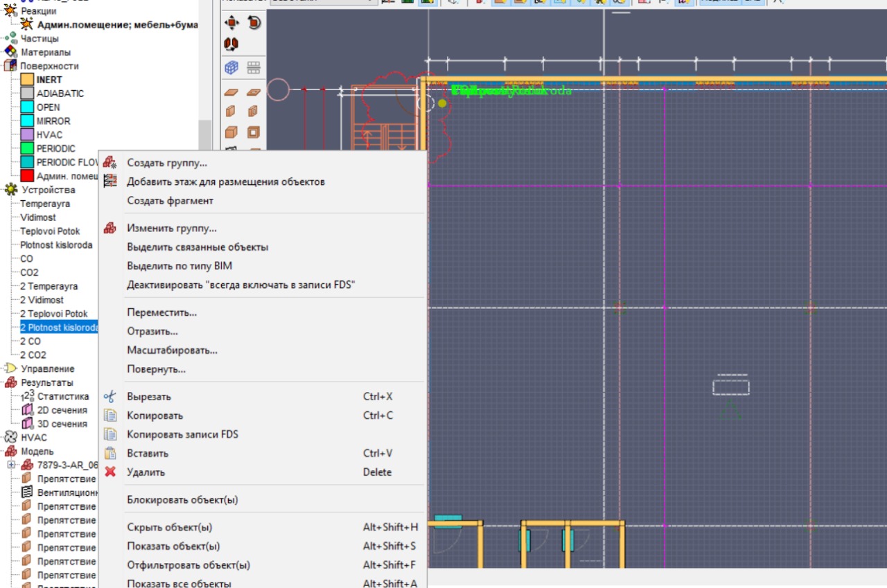Select the Админ.помещение; мебель+бума reaction
This screenshot has height=588, width=887.
[117, 25]
